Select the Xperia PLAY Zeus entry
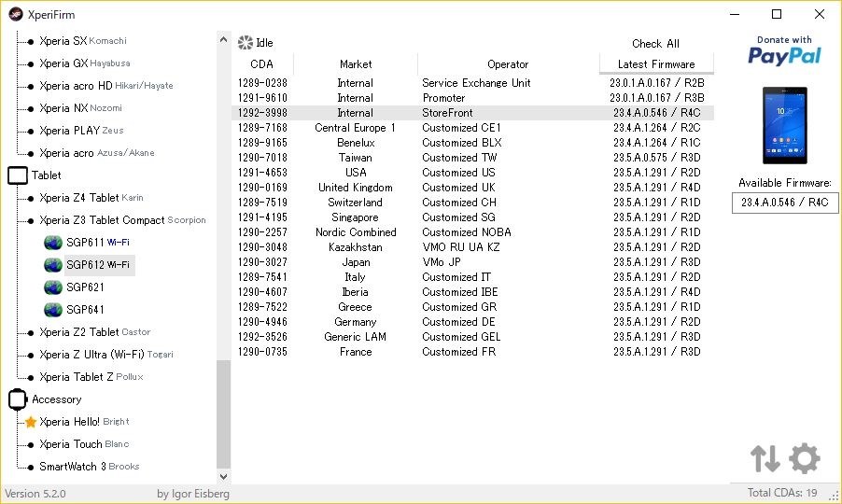The height and width of the screenshot is (504, 842). (81, 131)
